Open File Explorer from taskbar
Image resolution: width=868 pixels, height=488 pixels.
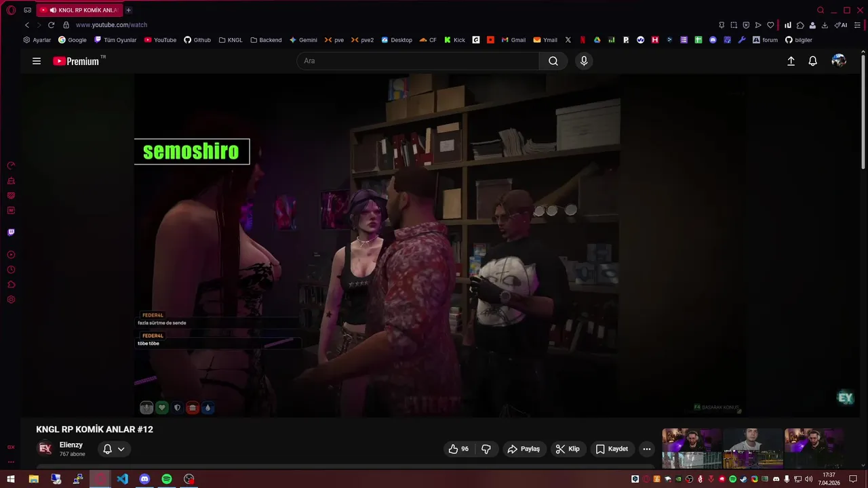[33, 479]
